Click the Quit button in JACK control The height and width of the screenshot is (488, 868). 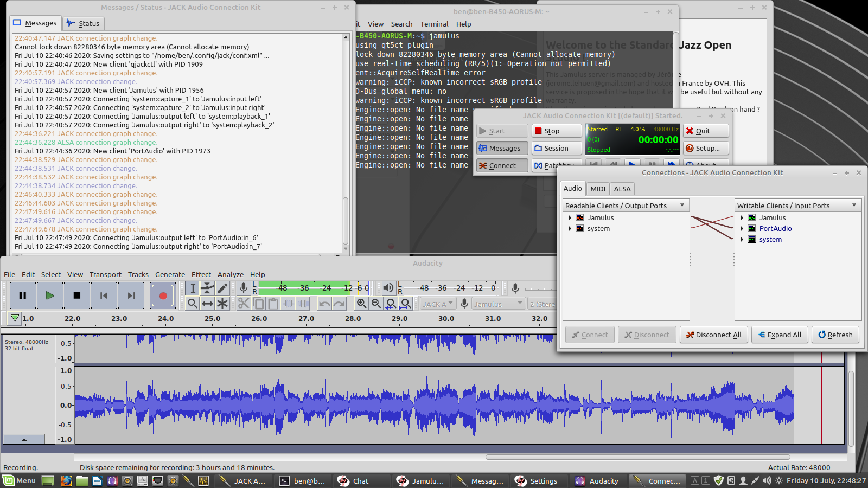tap(705, 131)
